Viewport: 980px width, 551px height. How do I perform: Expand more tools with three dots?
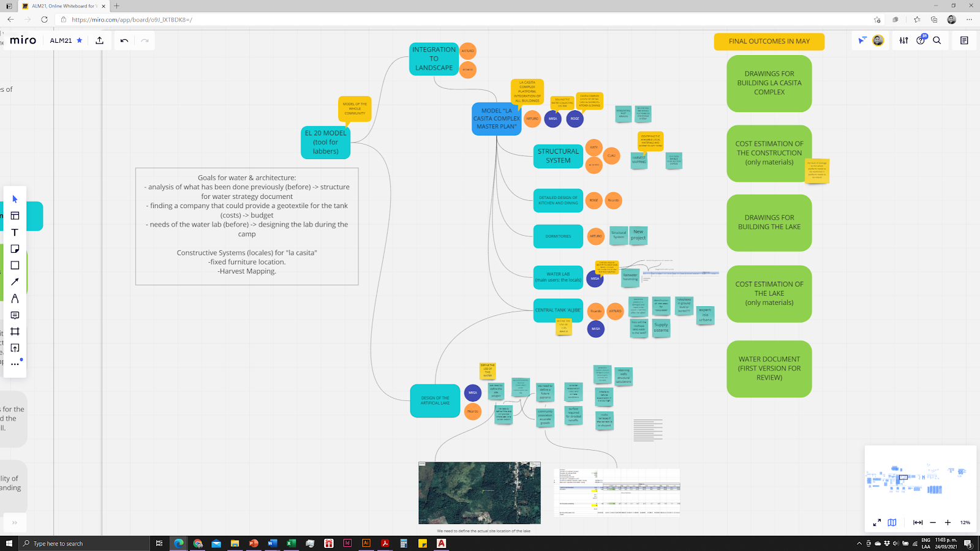coord(15,364)
